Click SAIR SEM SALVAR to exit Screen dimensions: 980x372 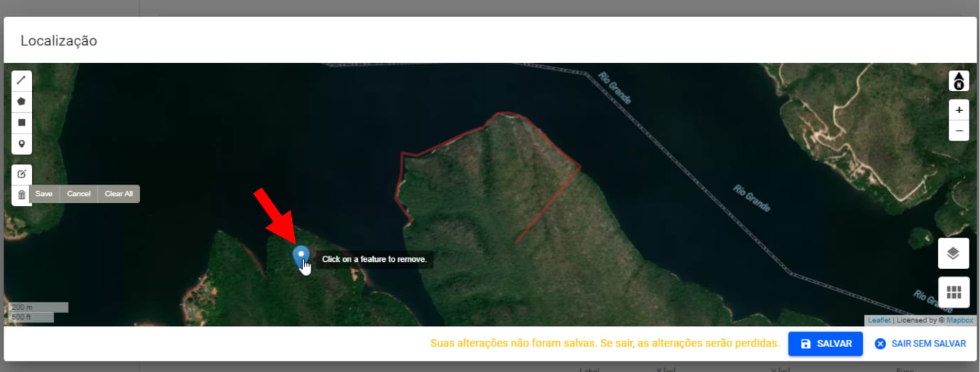pyautogui.click(x=920, y=344)
